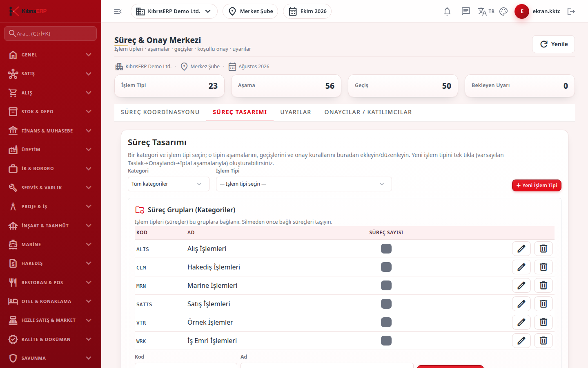
Task: Delete the Alış İşlemleri category
Action: click(x=543, y=249)
